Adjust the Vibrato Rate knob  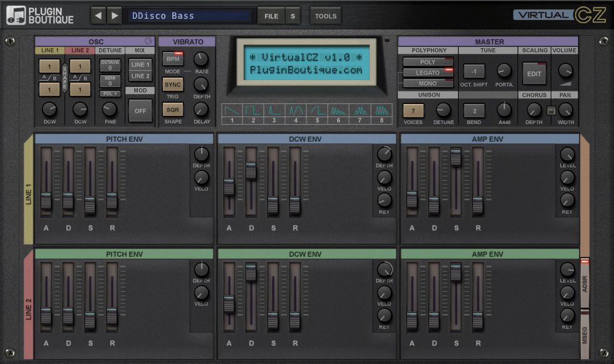[x=201, y=59]
